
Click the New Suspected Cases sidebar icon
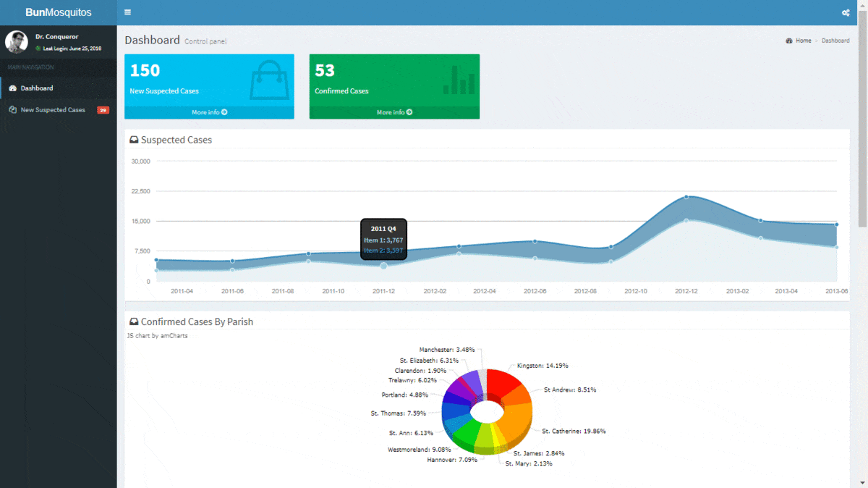[12, 110]
